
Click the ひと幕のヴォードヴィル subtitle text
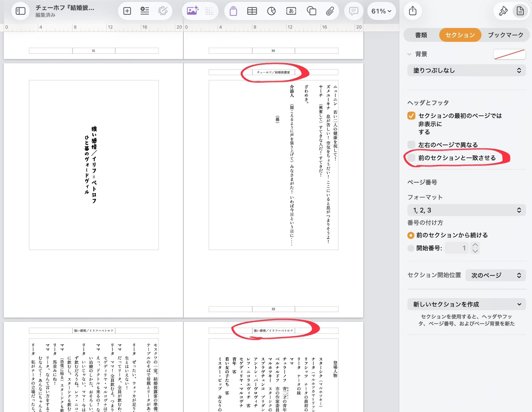[x=87, y=165]
